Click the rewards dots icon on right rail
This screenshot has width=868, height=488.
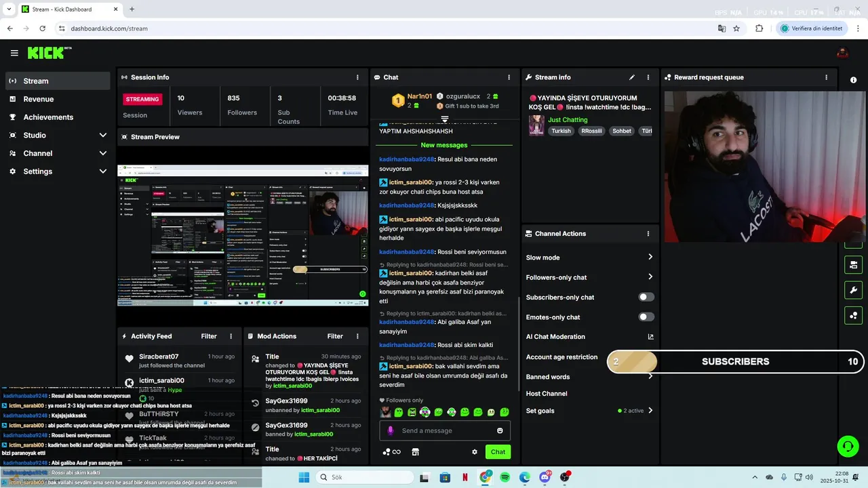[x=853, y=315]
